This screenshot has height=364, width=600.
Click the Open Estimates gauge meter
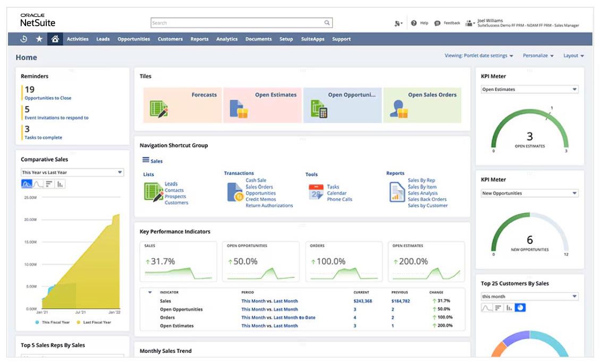coord(530,130)
